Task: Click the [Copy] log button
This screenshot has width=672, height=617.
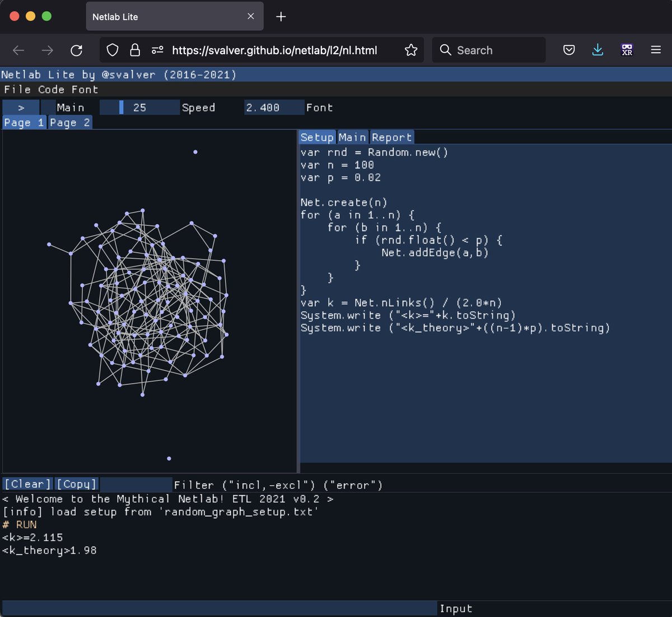Action: click(x=76, y=484)
